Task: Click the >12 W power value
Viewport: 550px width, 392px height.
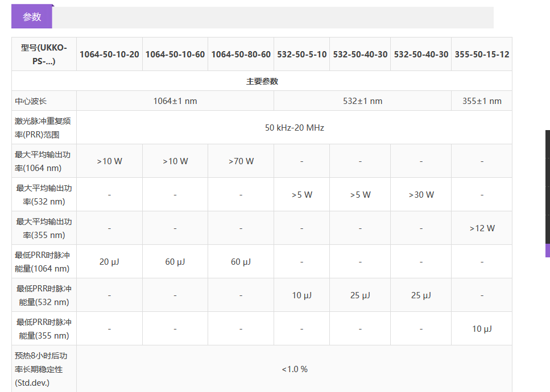Action: [482, 228]
